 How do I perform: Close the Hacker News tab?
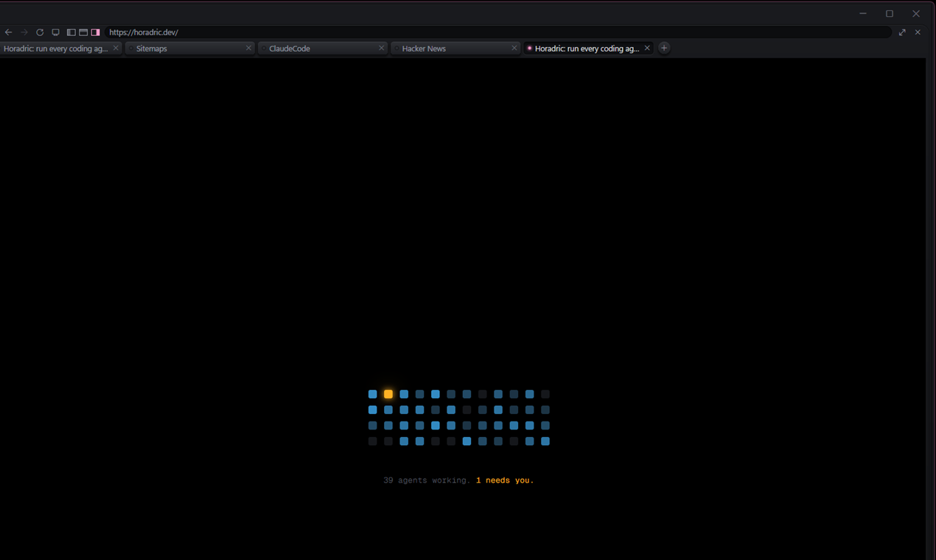[x=514, y=48]
